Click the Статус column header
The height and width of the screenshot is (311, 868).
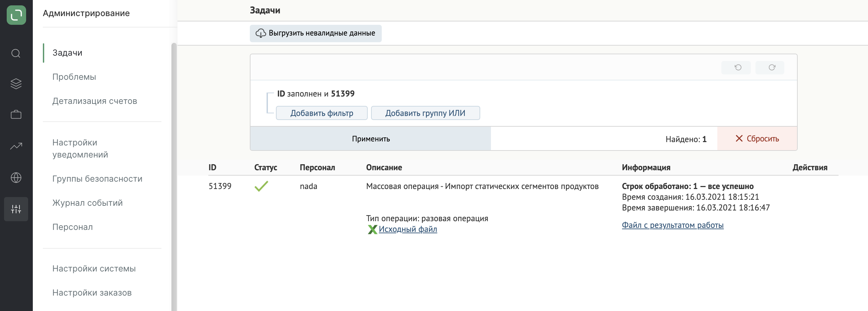pos(266,167)
